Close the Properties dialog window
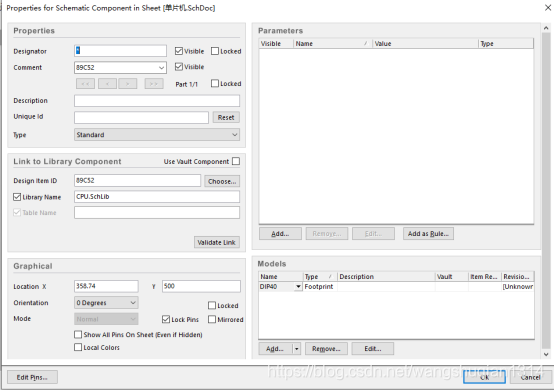Image resolution: width=554 pixels, height=390 pixels. click(x=547, y=7)
